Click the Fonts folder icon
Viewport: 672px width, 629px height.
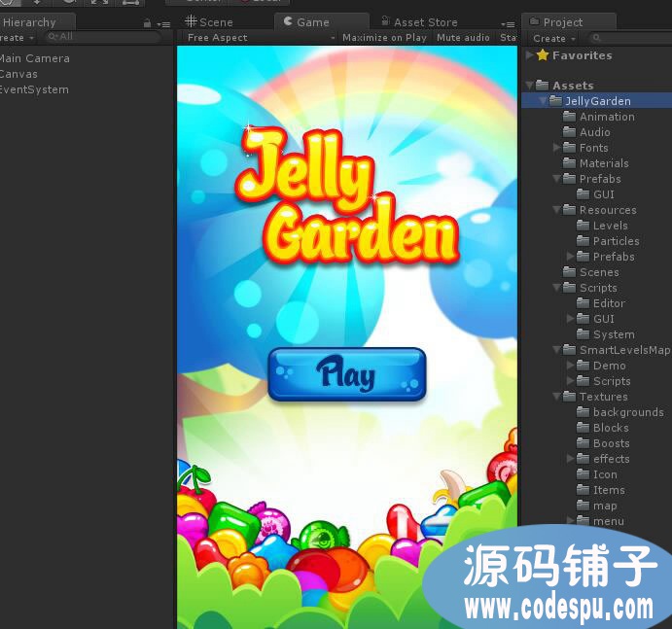[x=569, y=148]
